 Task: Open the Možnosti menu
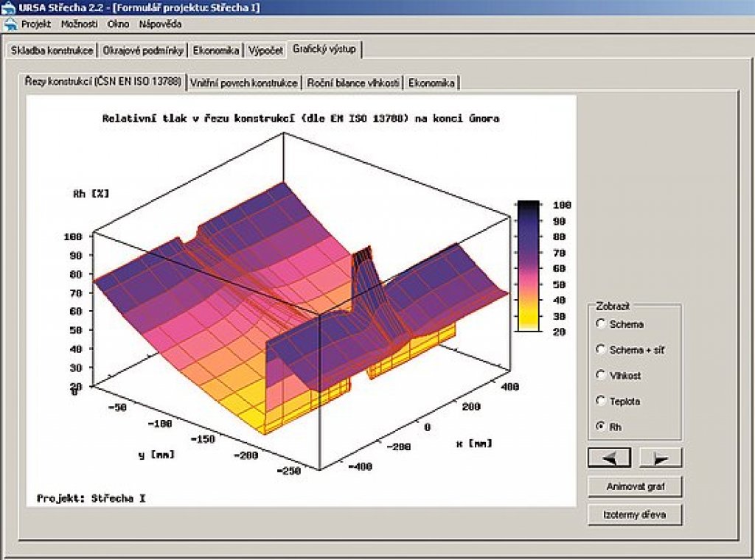point(80,24)
